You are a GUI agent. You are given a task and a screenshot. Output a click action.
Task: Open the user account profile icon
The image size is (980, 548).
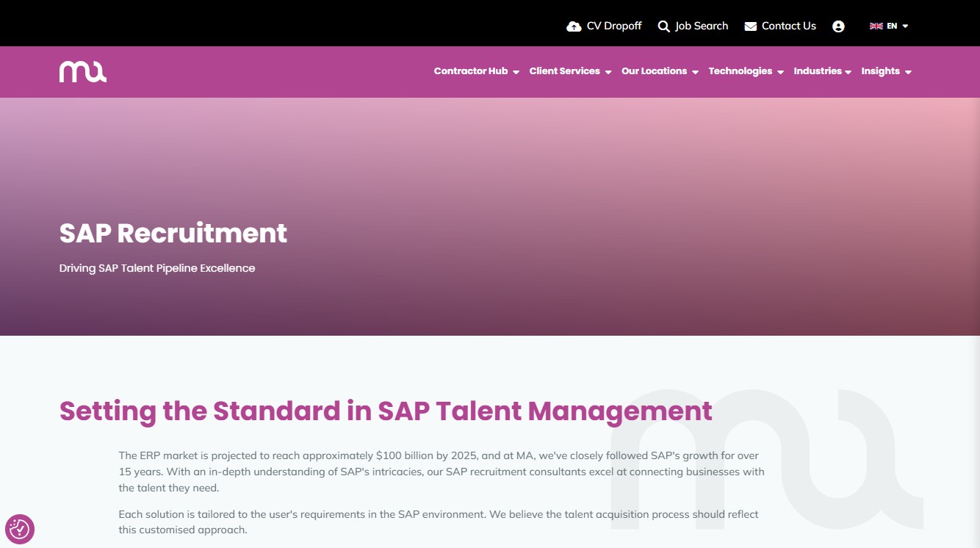click(x=838, y=26)
